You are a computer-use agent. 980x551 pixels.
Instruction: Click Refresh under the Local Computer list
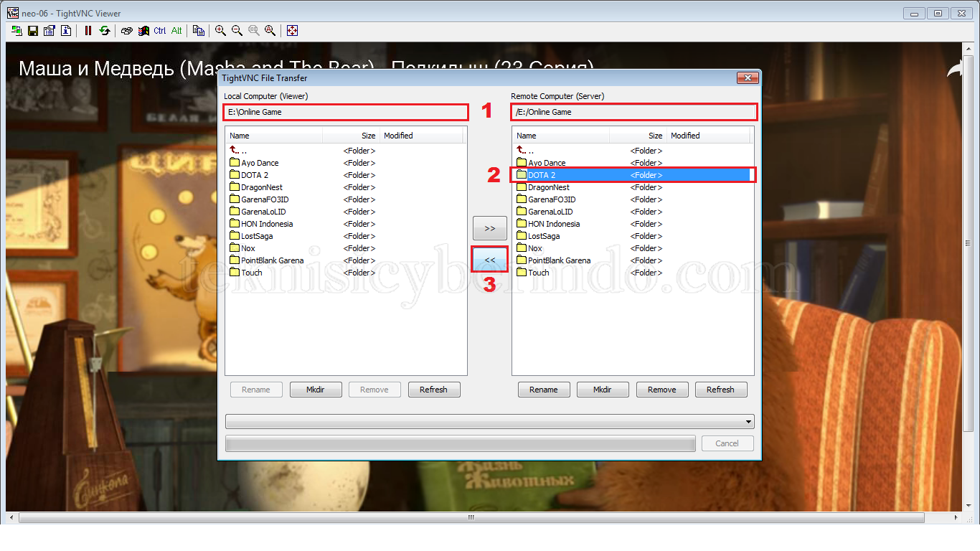click(434, 390)
